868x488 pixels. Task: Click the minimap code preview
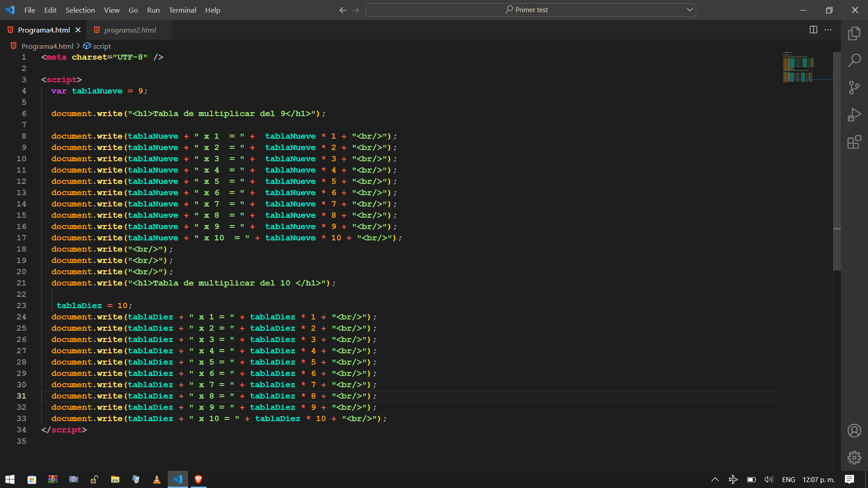pyautogui.click(x=799, y=67)
